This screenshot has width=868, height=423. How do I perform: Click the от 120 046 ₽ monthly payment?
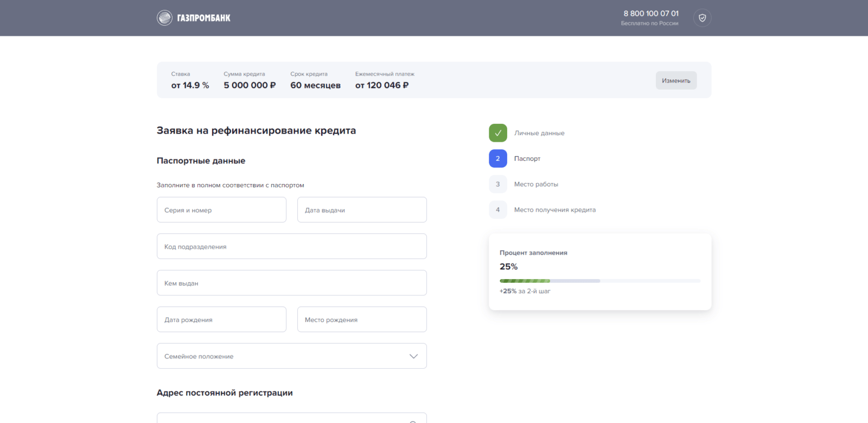[x=382, y=85]
